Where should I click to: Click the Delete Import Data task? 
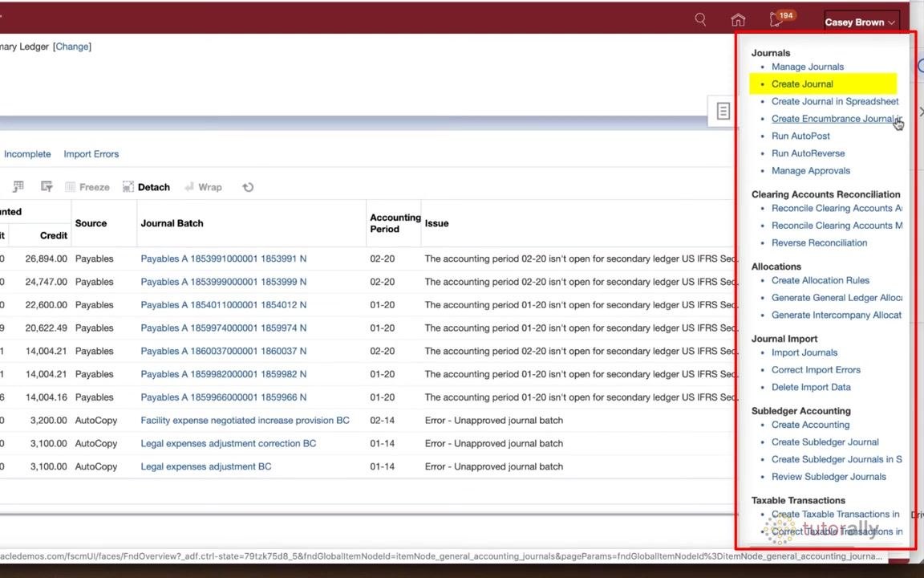[x=811, y=388]
